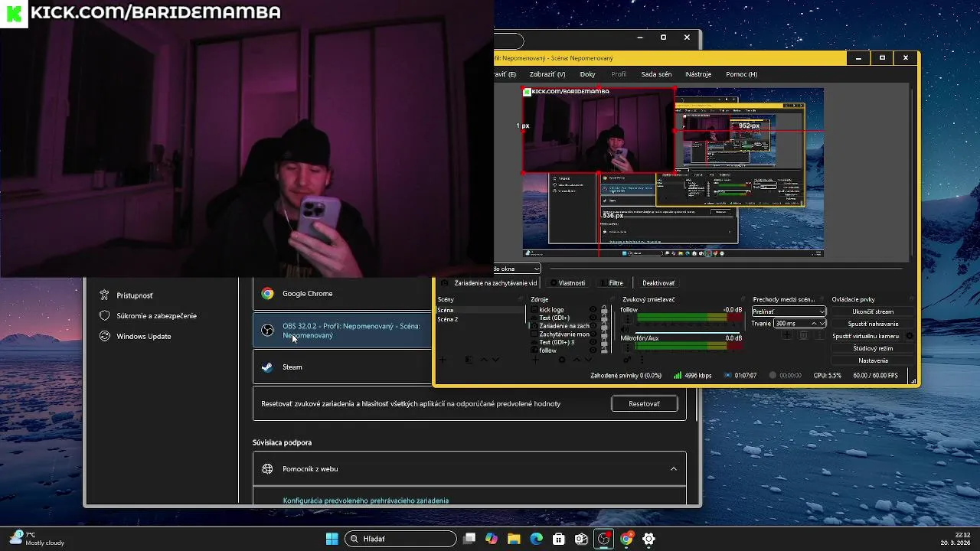Toggle visibility of Zariadenie na zach source

(x=593, y=325)
